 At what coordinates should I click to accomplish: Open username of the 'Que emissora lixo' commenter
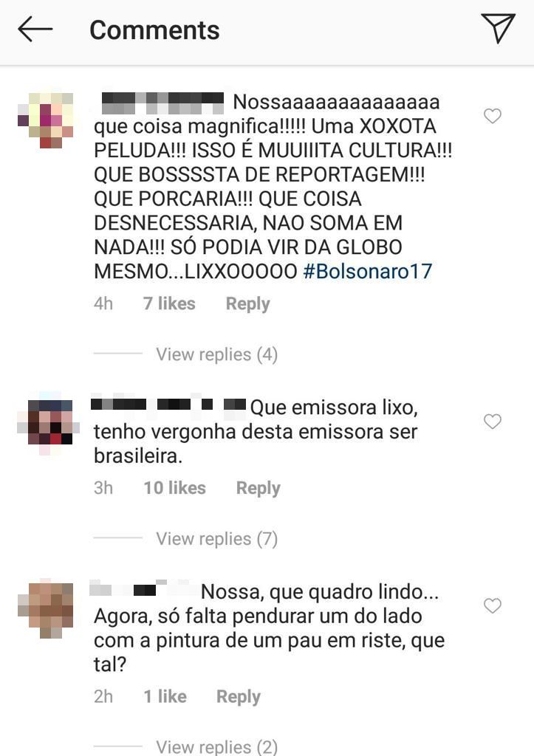tap(169, 404)
